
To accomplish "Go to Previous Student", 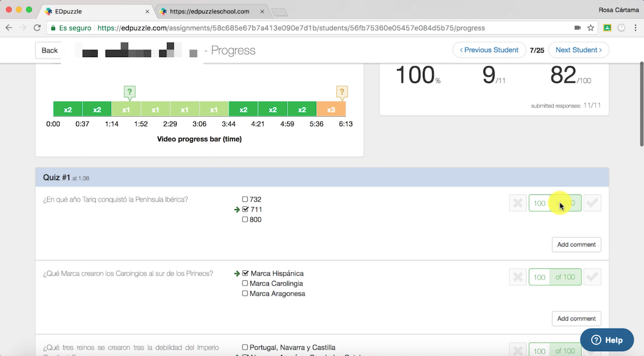I will pyautogui.click(x=489, y=50).
